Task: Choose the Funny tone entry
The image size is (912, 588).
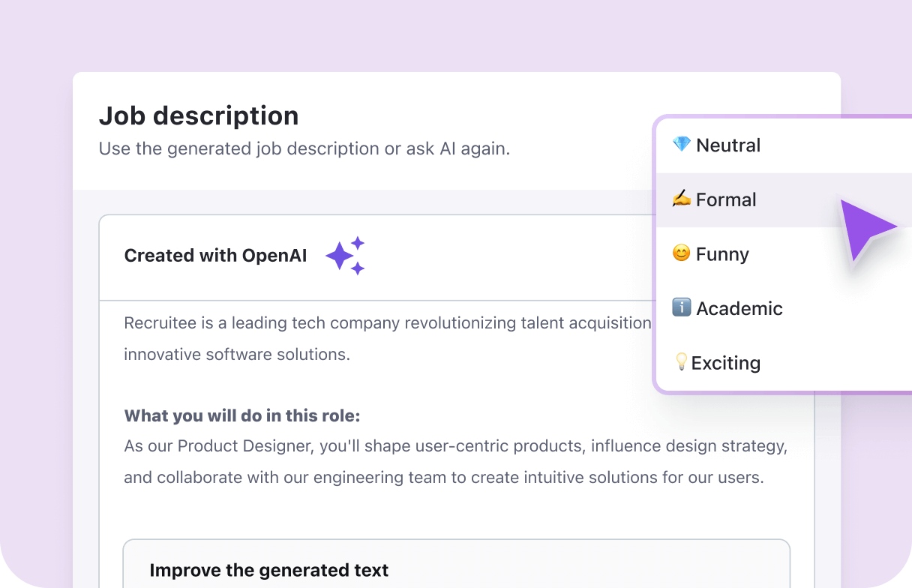Action: point(722,253)
